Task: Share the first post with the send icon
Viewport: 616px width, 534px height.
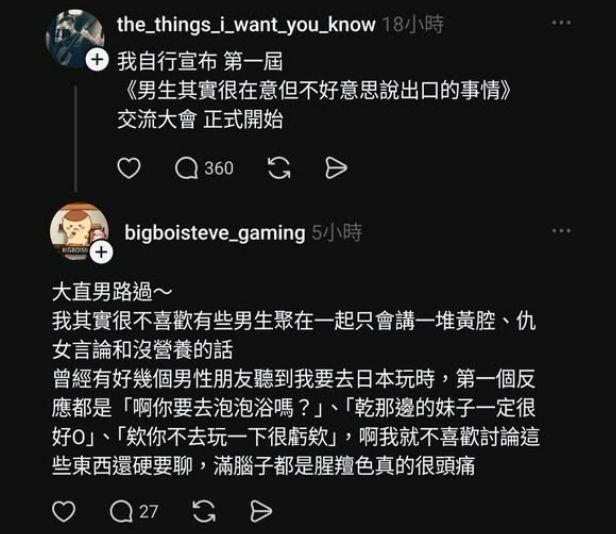Action: [x=336, y=168]
